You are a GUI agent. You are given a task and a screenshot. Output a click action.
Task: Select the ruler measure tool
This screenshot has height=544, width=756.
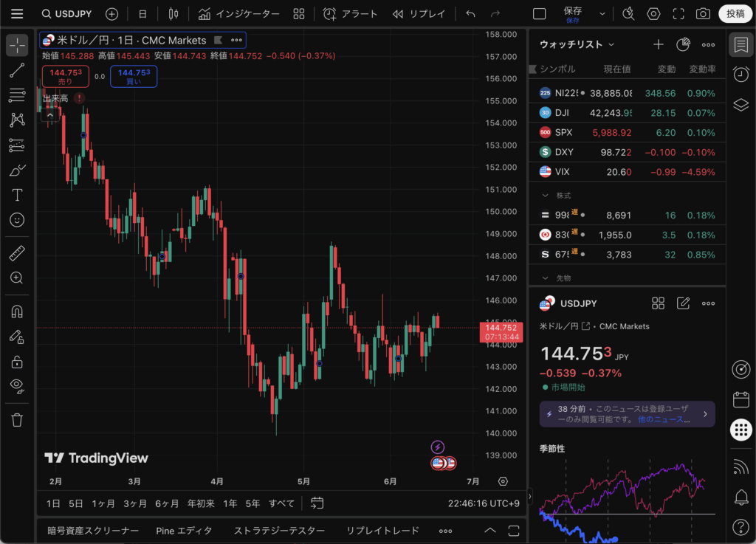click(17, 255)
